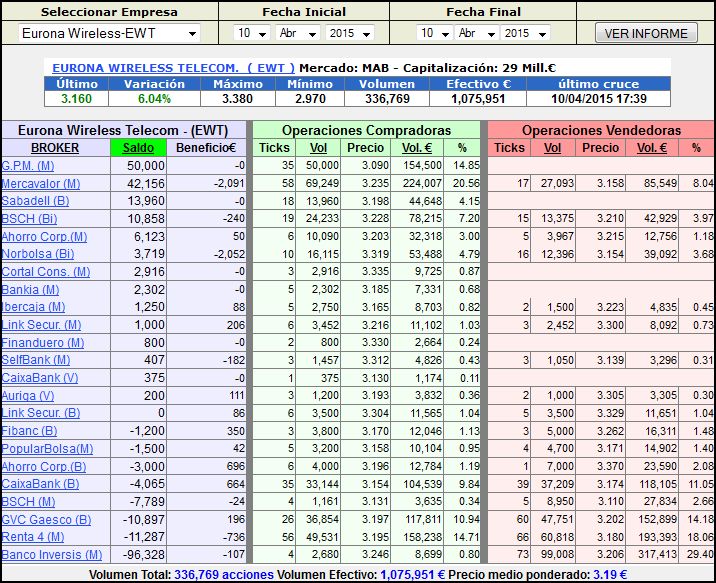Open the Mercavalor (M) broker link
Viewport: 716px width, 583px height.
[x=41, y=184]
